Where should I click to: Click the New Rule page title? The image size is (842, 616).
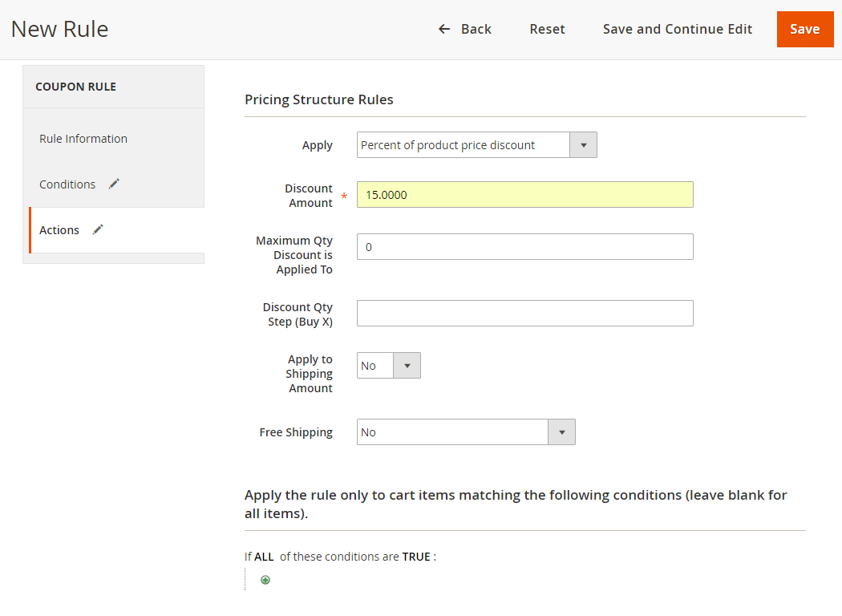59,29
